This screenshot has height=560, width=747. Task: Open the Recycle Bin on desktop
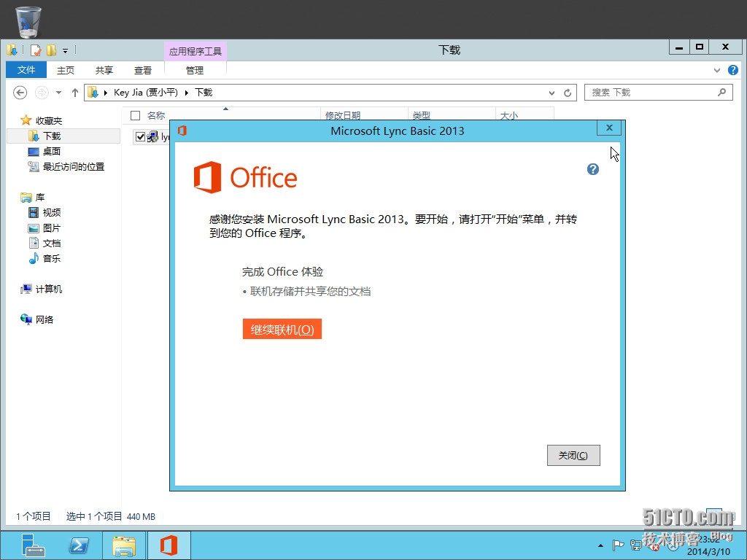click(x=28, y=21)
